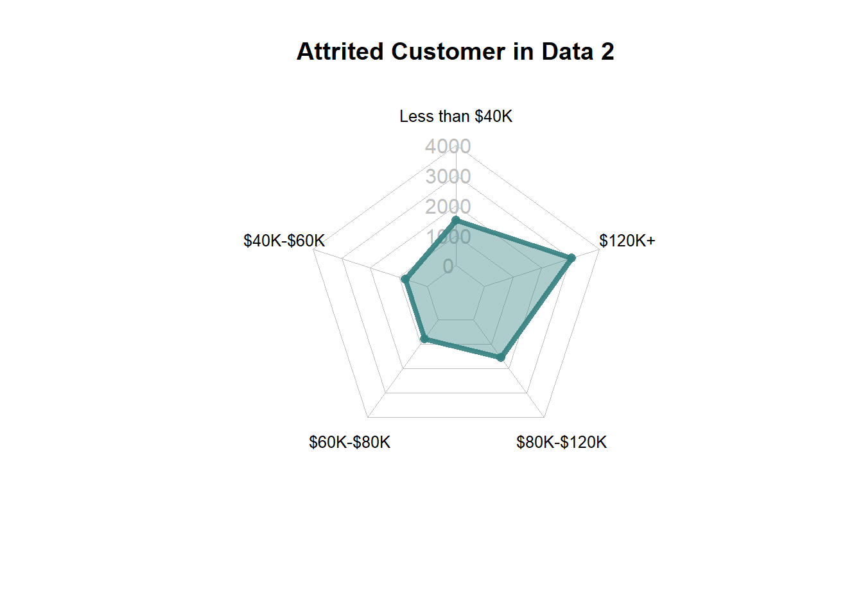Click the 3000 scale label

pyautogui.click(x=448, y=176)
